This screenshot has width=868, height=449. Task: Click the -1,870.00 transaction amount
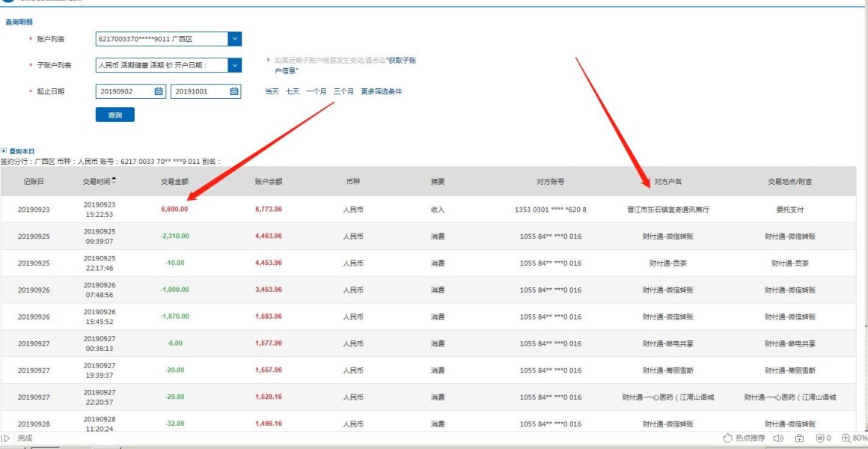click(174, 316)
